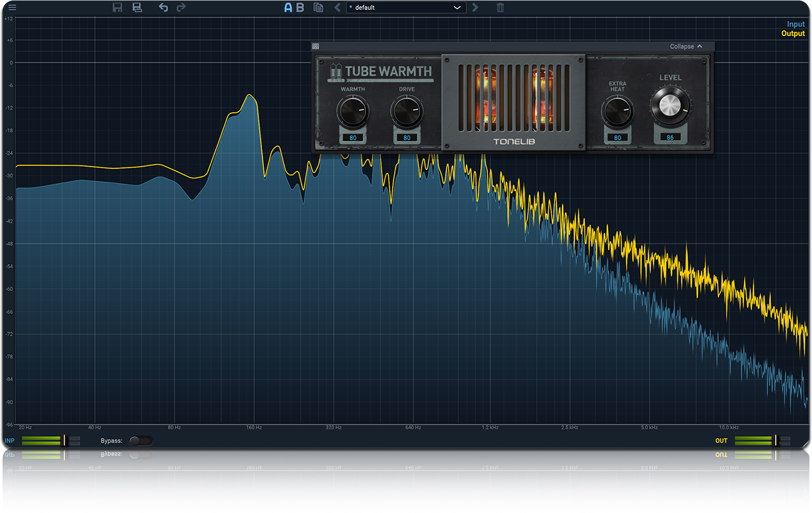Viewport: 812px width, 513px height.
Task: Click the Drive value field 80
Action: click(x=407, y=138)
